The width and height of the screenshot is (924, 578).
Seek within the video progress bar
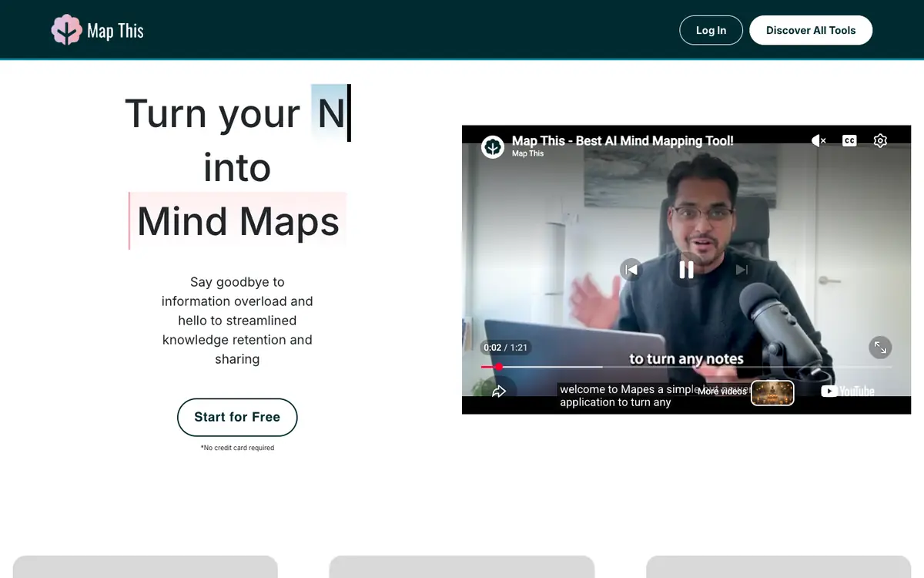pyautogui.click(x=686, y=367)
